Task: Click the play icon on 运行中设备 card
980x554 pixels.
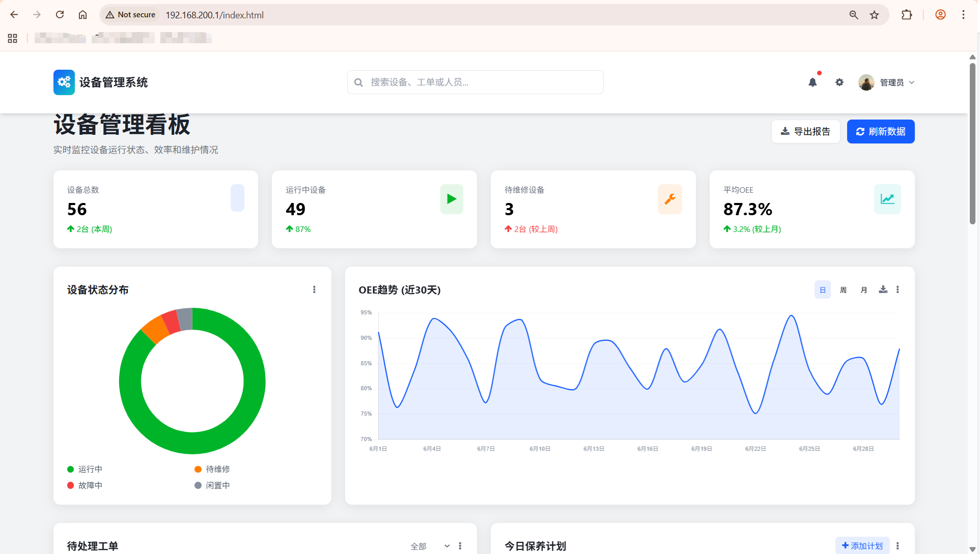Action: click(452, 199)
